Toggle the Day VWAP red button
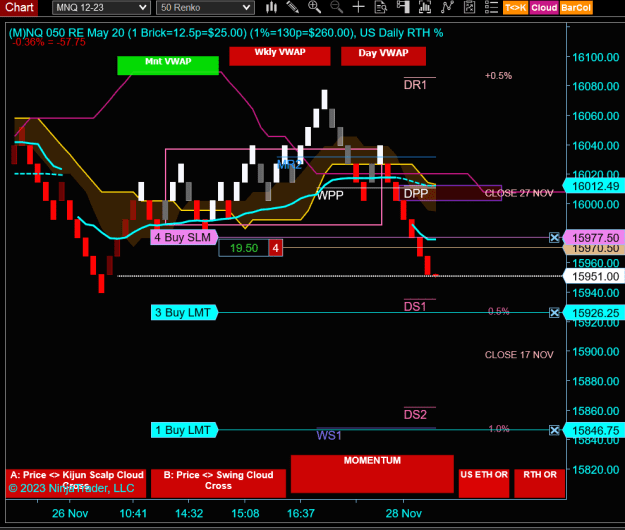 (x=383, y=56)
